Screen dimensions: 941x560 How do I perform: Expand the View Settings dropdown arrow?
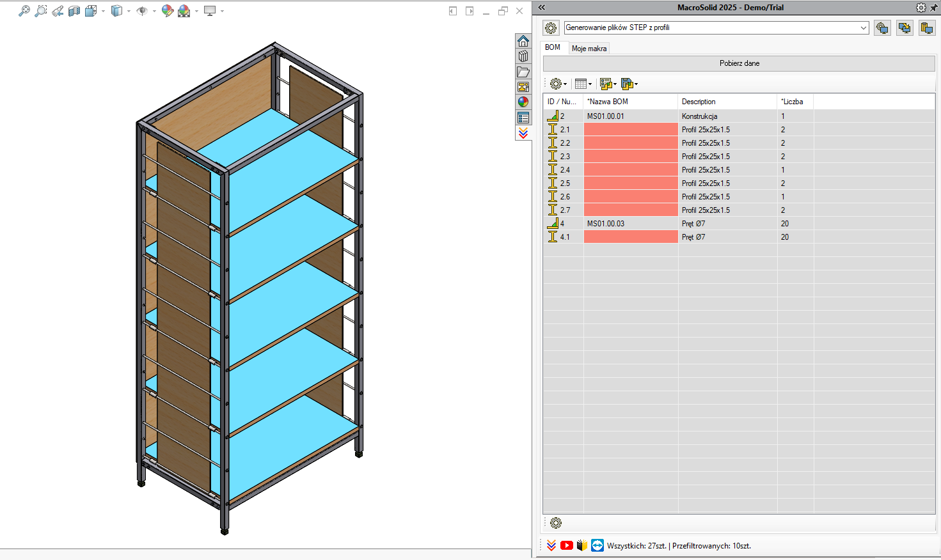coord(222,11)
